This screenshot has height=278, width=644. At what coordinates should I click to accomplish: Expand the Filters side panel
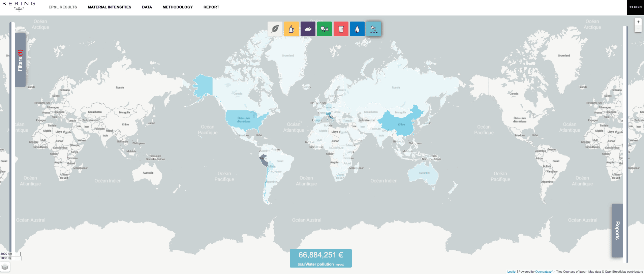coord(20,60)
